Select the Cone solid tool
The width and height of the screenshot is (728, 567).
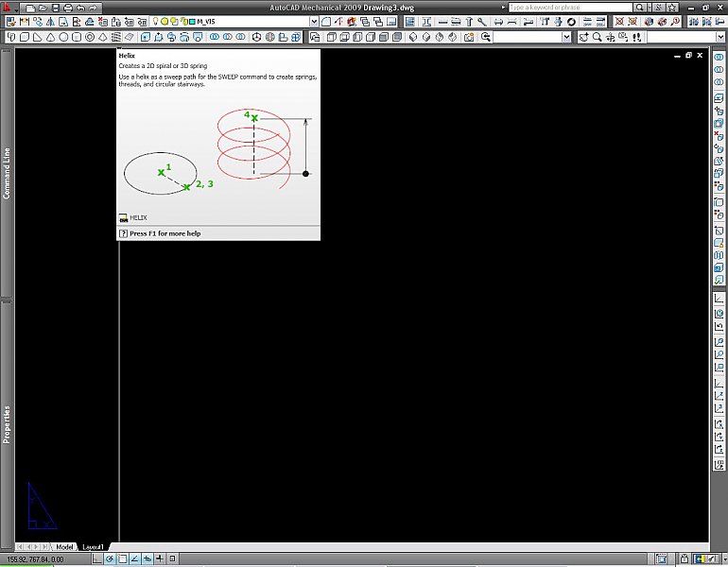(51, 37)
